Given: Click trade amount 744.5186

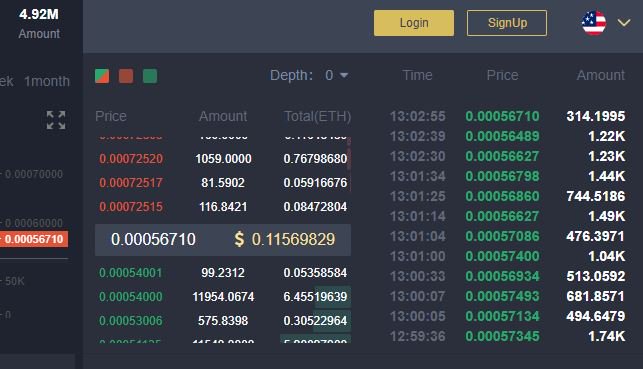Looking at the screenshot, I should pyautogui.click(x=596, y=196).
